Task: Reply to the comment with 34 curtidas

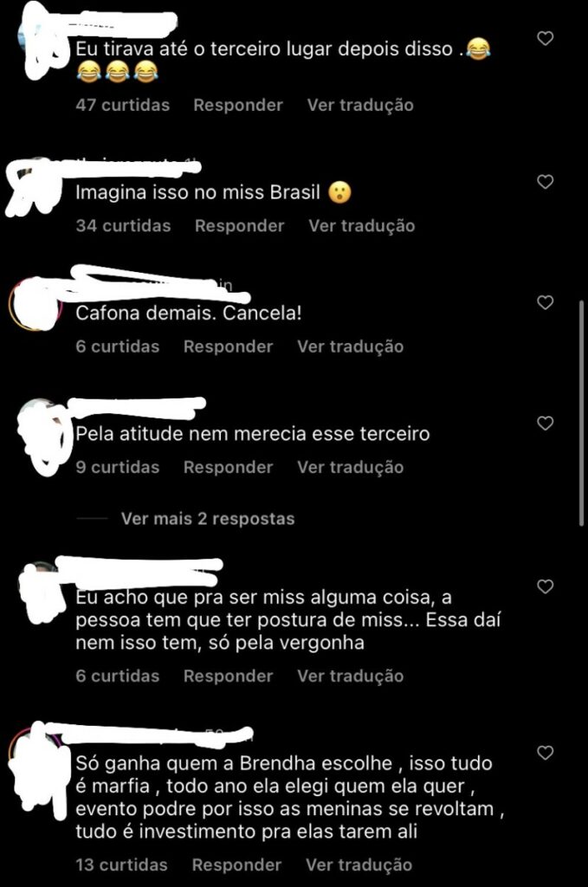Action: (239, 226)
